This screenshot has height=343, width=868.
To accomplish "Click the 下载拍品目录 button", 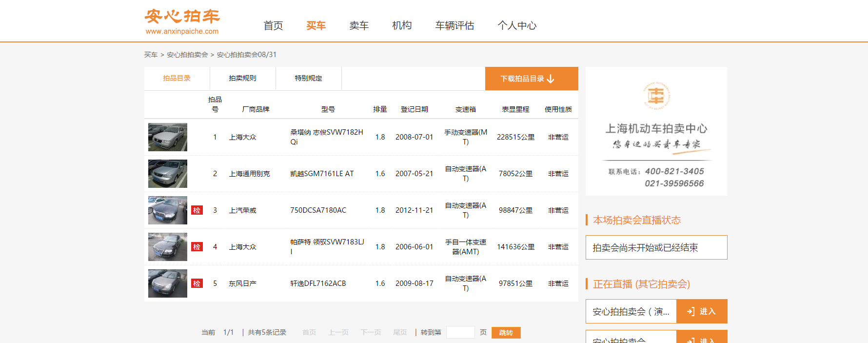I will coord(532,79).
